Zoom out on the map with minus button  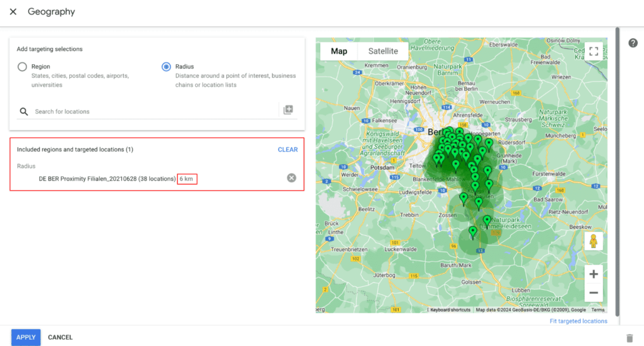[594, 293]
